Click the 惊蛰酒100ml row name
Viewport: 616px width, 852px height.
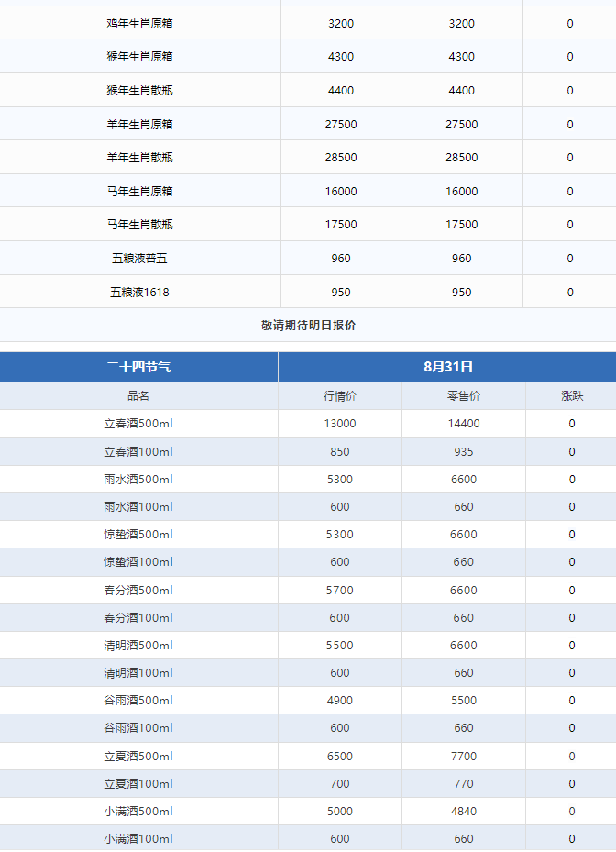tap(138, 562)
